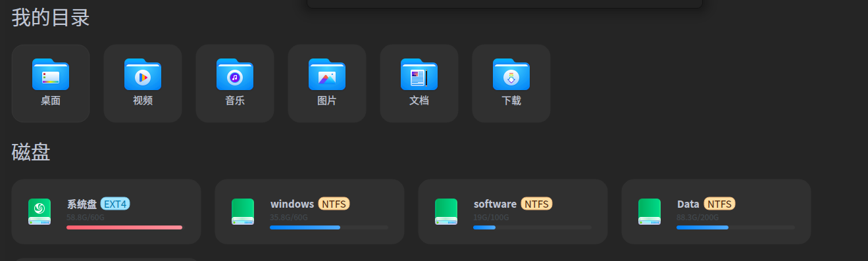Image resolution: width=868 pixels, height=261 pixels.
Task: Click the 系统盘 disk name
Action: point(82,204)
